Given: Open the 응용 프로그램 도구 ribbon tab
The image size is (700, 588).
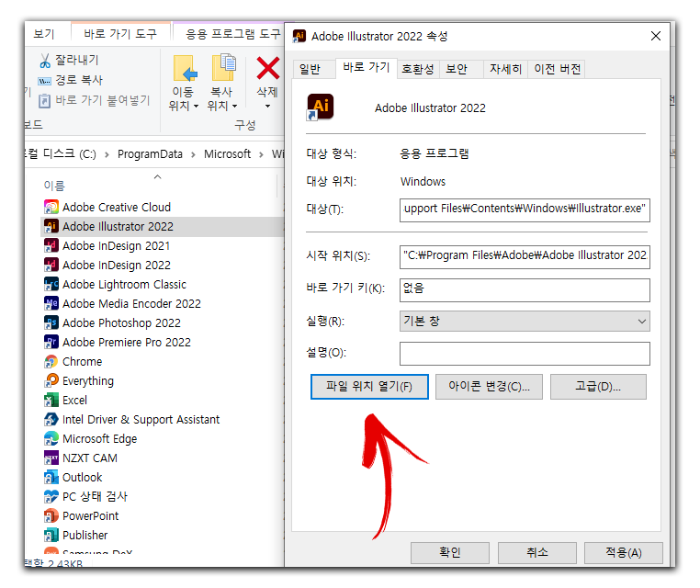Looking at the screenshot, I should (x=233, y=33).
